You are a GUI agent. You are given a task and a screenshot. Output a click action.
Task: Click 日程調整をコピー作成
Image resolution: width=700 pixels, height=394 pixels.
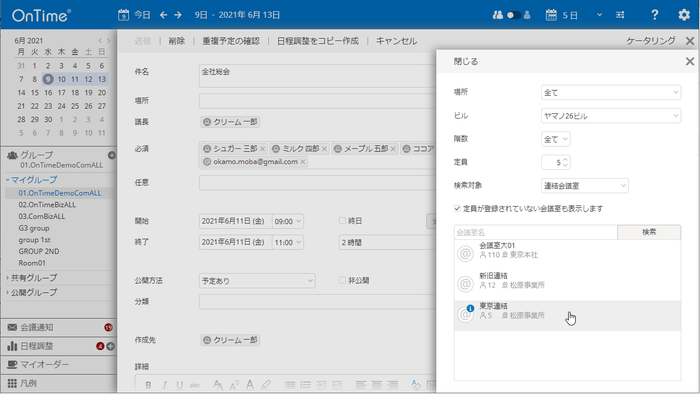(x=317, y=41)
